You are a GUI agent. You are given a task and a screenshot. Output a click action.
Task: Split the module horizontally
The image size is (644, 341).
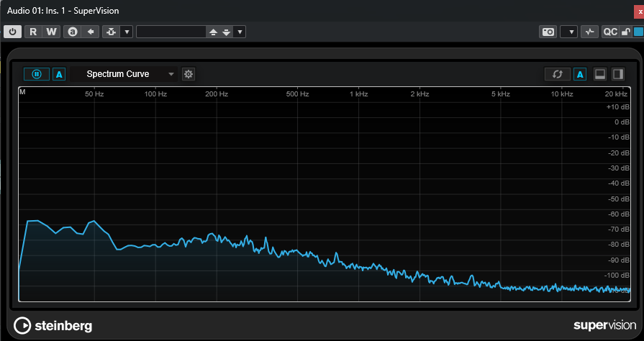click(x=600, y=74)
